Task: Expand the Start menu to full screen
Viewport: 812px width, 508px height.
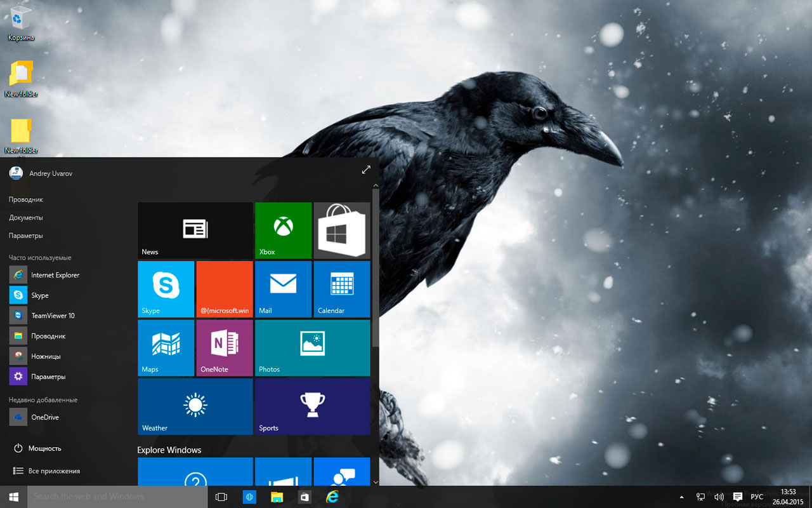Action: 366,170
